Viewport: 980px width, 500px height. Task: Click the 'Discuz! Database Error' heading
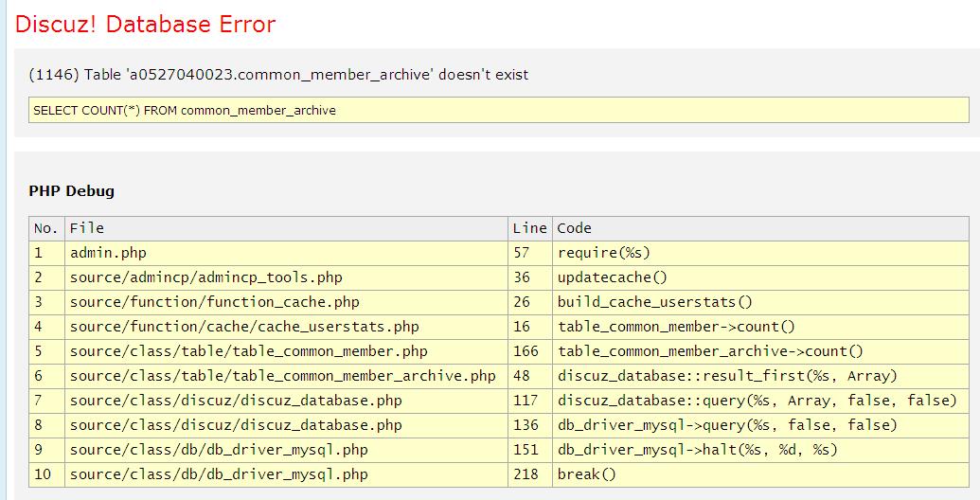pyautogui.click(x=145, y=25)
